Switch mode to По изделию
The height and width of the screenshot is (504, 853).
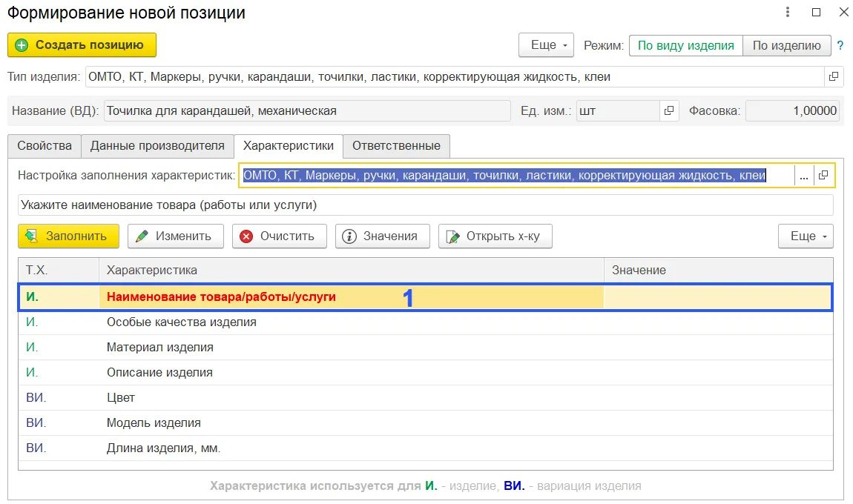787,46
